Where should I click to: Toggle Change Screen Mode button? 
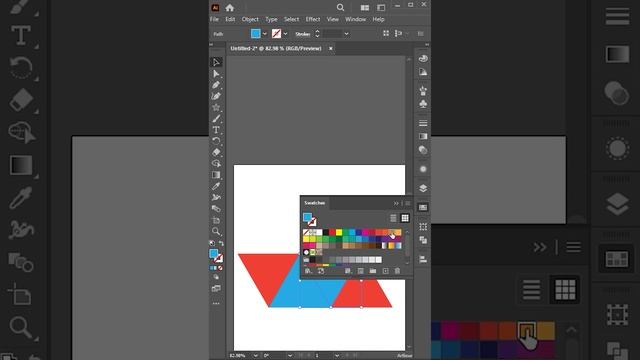[216, 289]
